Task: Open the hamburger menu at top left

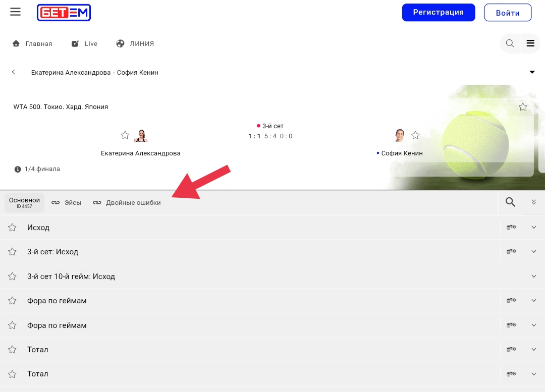Action: click(x=16, y=12)
